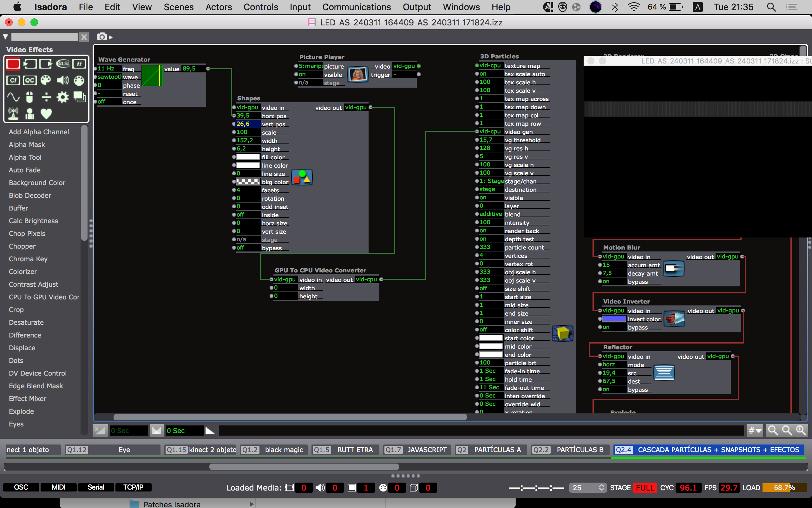
Task: Click 3D Particles start color swatch
Action: [491, 338]
